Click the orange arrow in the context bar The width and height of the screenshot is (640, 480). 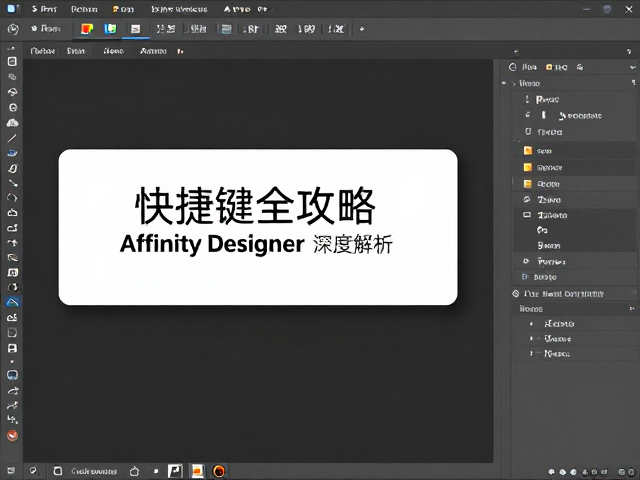(x=180, y=51)
